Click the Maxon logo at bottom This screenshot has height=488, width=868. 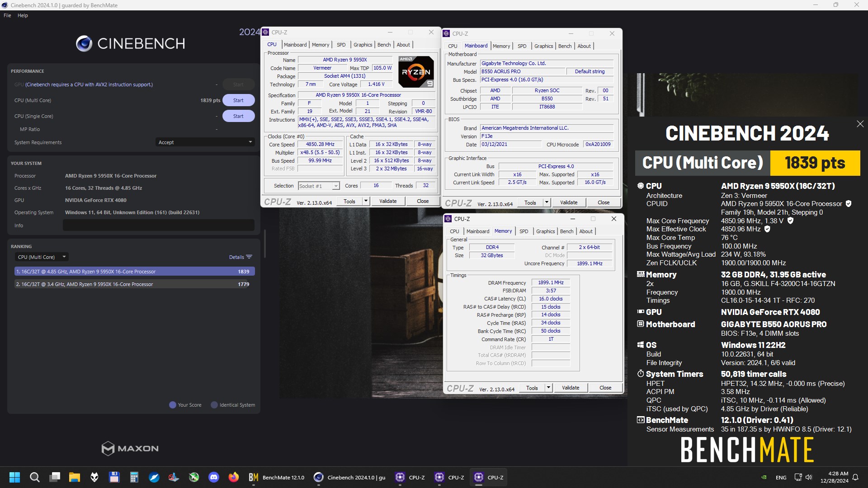pos(130,448)
